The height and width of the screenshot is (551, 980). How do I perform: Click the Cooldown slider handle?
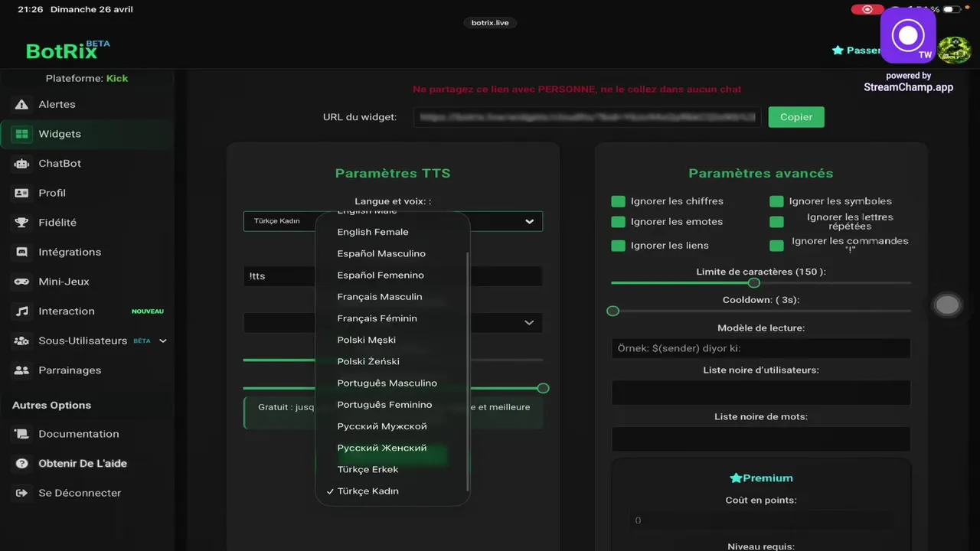coord(612,311)
